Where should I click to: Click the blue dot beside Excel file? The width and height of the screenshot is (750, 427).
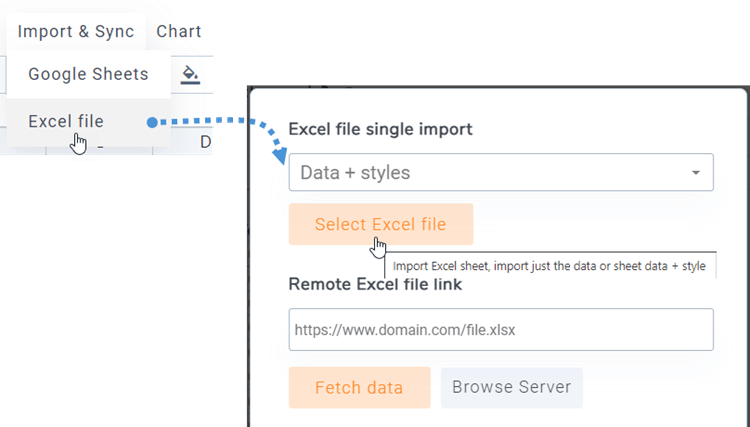(152, 122)
